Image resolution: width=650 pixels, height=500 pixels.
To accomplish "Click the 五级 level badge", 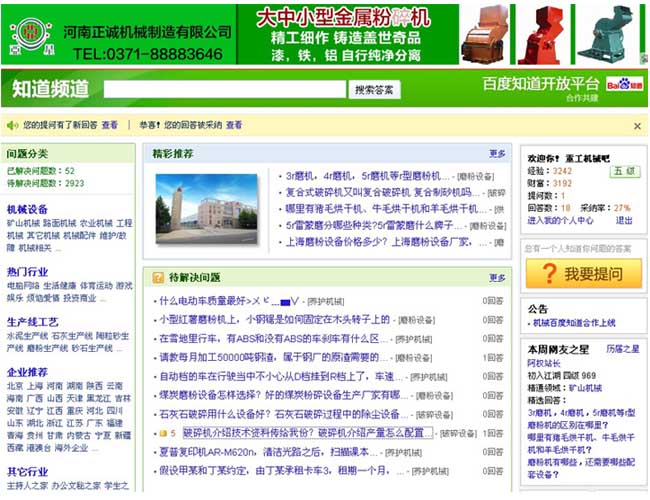I will pos(625,171).
